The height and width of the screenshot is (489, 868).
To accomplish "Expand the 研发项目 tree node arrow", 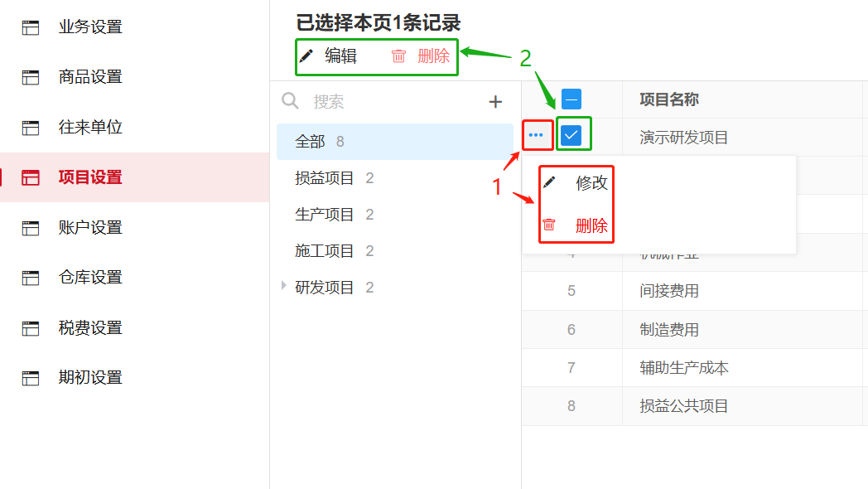I will [x=284, y=286].
